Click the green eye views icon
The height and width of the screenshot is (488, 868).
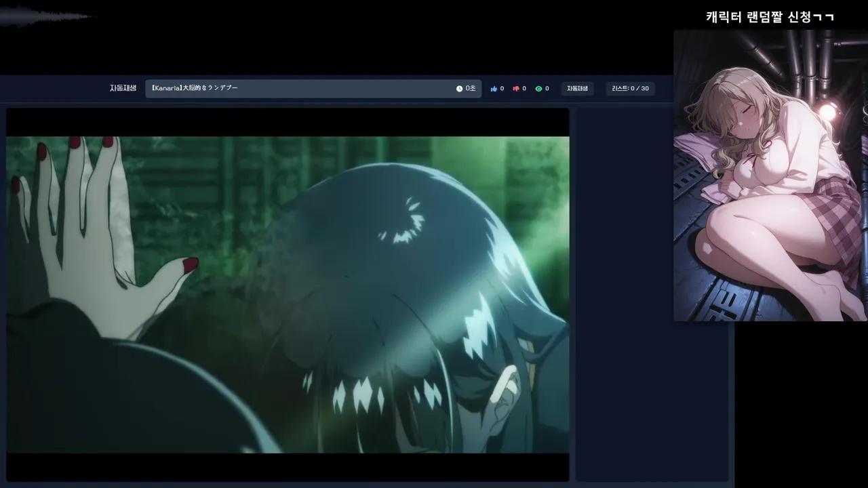pos(538,89)
